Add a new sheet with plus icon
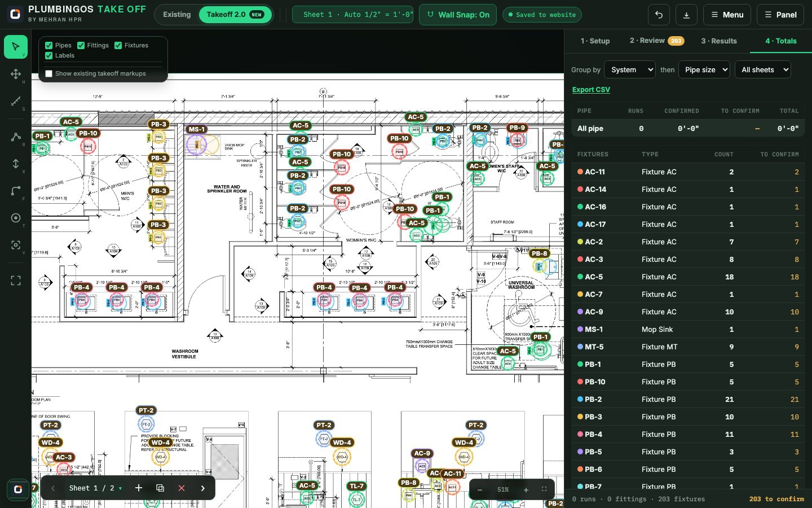Screen dimensions: 812x508 coord(139,488)
